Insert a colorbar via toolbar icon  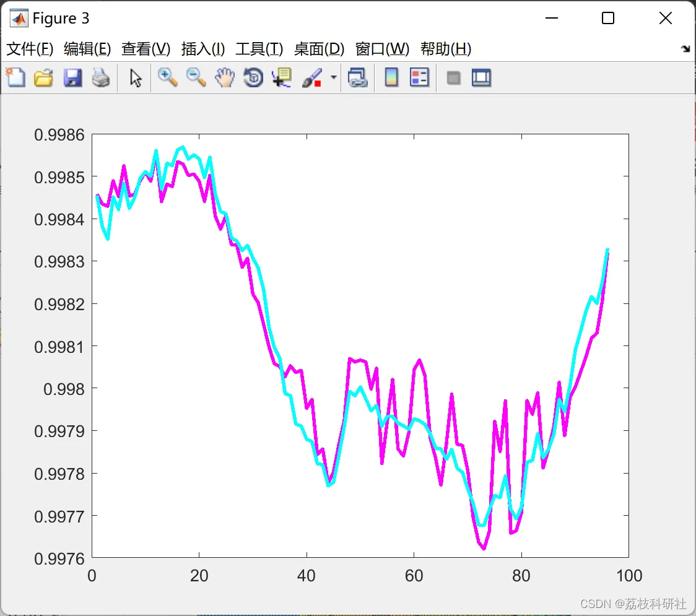(x=391, y=77)
